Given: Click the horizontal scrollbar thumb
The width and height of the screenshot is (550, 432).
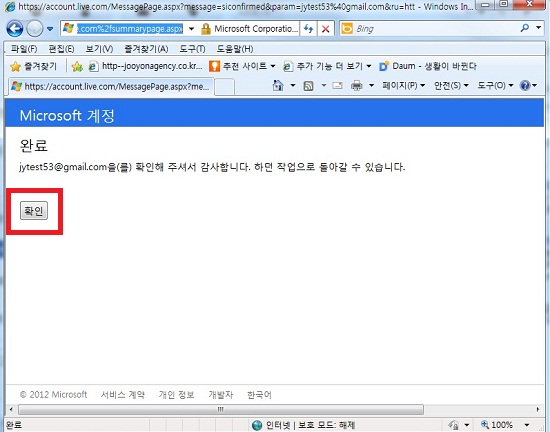Looking at the screenshot, I should (x=221, y=409).
